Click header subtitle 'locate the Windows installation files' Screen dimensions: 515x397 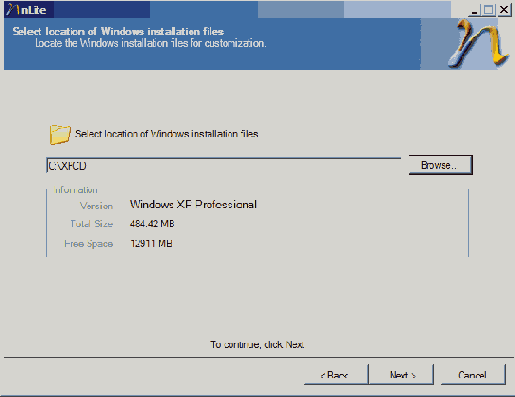[x=151, y=43]
